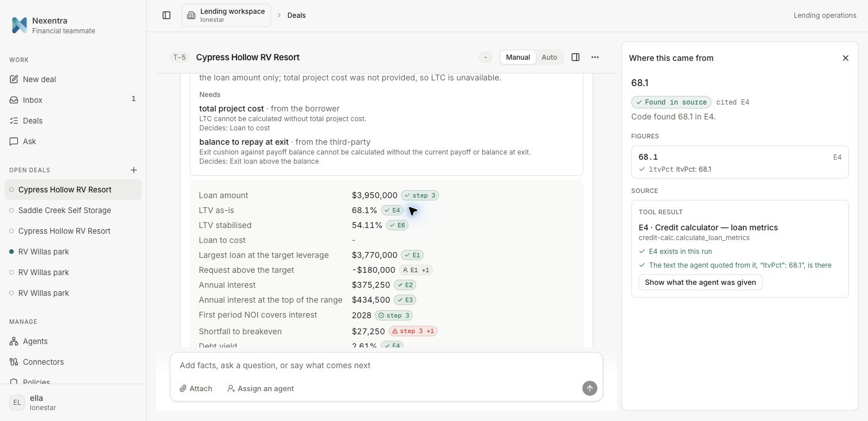Screen dimensions: 868x421
Task: Click the step 3 badge beside Loan amount
Action: click(x=420, y=195)
